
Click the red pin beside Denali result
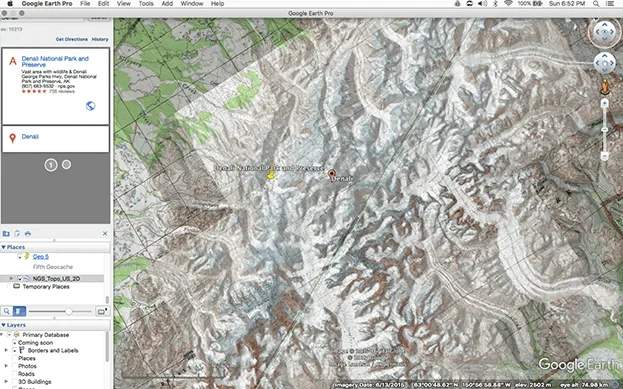12,138
